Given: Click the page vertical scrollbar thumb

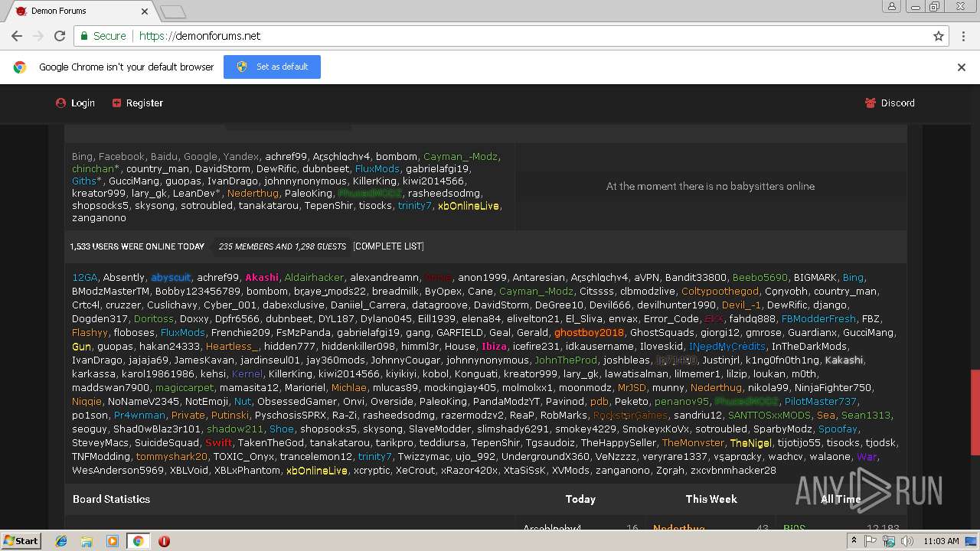Looking at the screenshot, I should point(974,412).
